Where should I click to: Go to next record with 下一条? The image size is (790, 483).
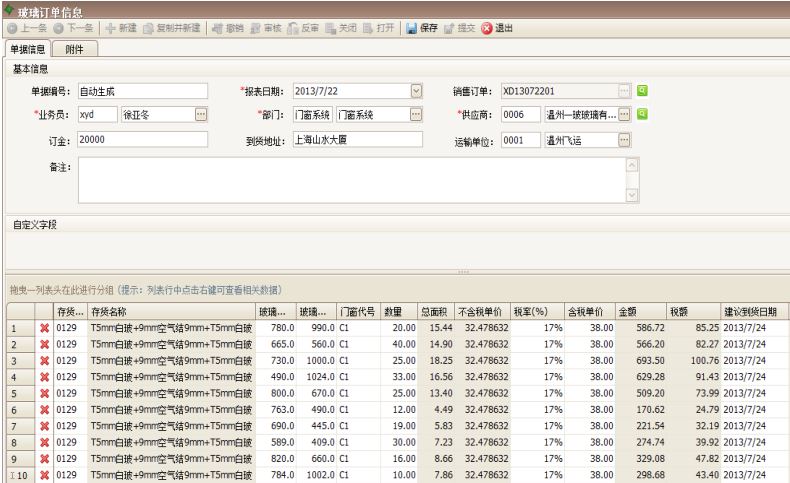74,28
